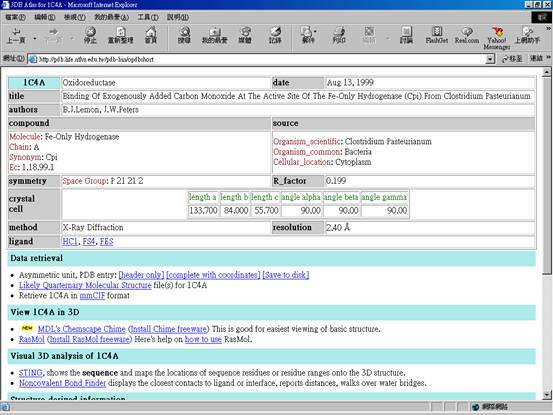
Task: Click the length a value 133.700
Action: point(203,210)
